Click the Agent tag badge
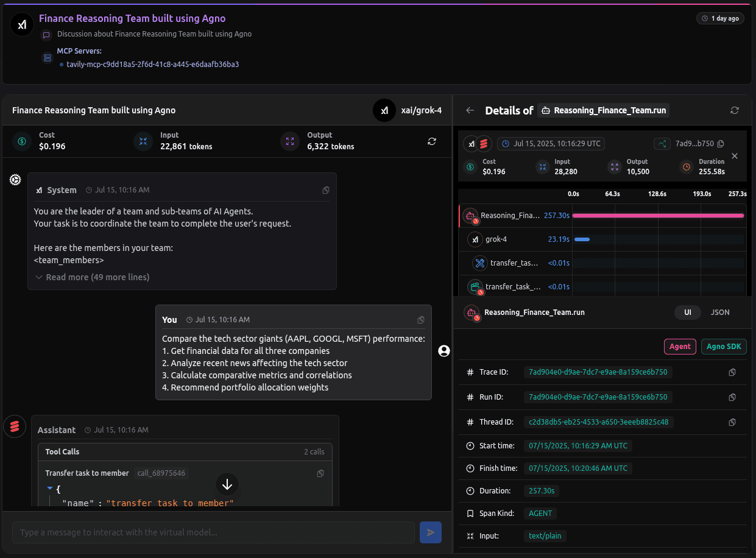Image resolution: width=756 pixels, height=558 pixels. pyautogui.click(x=680, y=347)
